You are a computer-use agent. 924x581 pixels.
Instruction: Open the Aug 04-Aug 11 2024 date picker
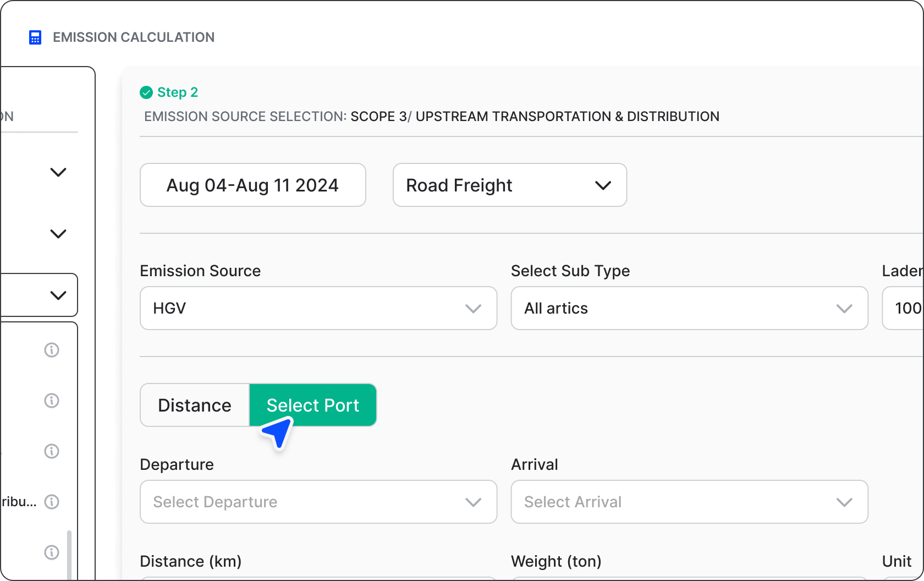click(x=253, y=185)
